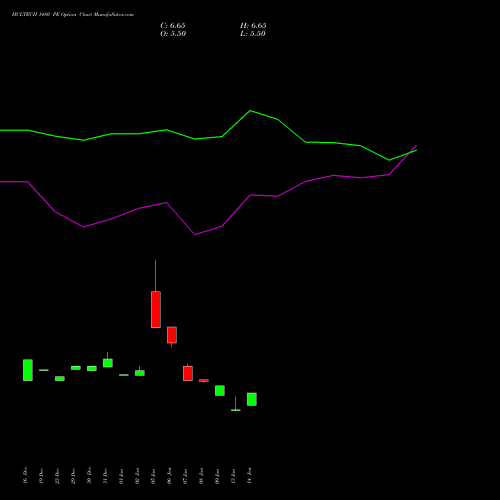This screenshot has height=500, width=500.
Task: Select the "31 Dec" date label
Action: pyautogui.click(x=105, y=475)
